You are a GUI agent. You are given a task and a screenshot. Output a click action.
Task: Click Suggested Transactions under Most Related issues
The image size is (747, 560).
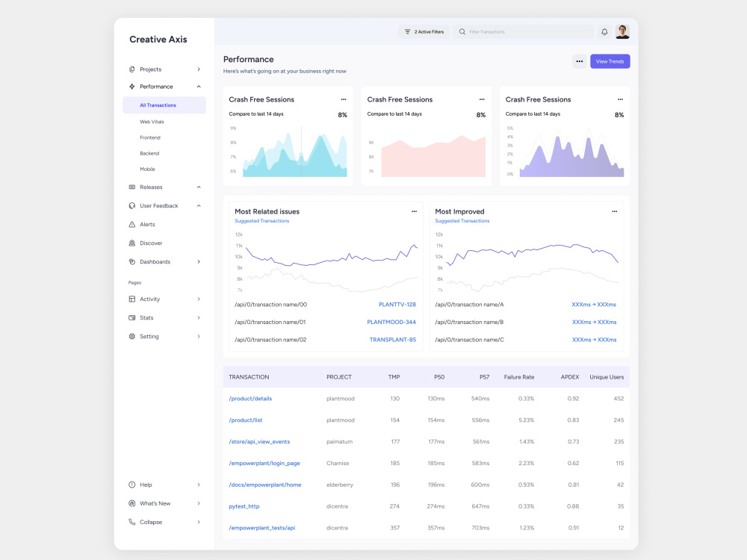pyautogui.click(x=261, y=221)
